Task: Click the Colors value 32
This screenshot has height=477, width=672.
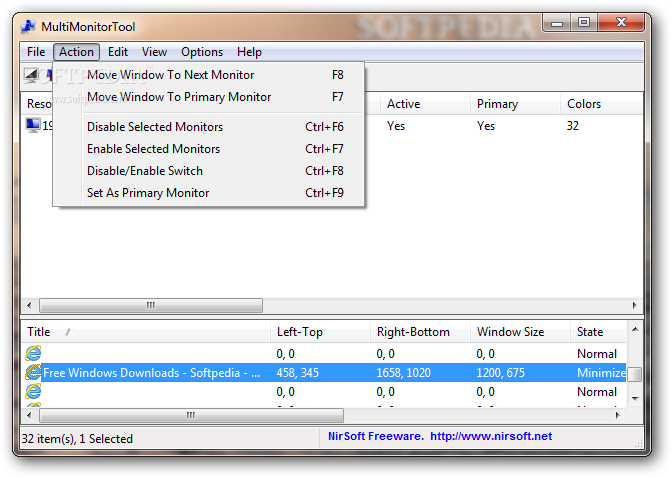Action: point(573,126)
